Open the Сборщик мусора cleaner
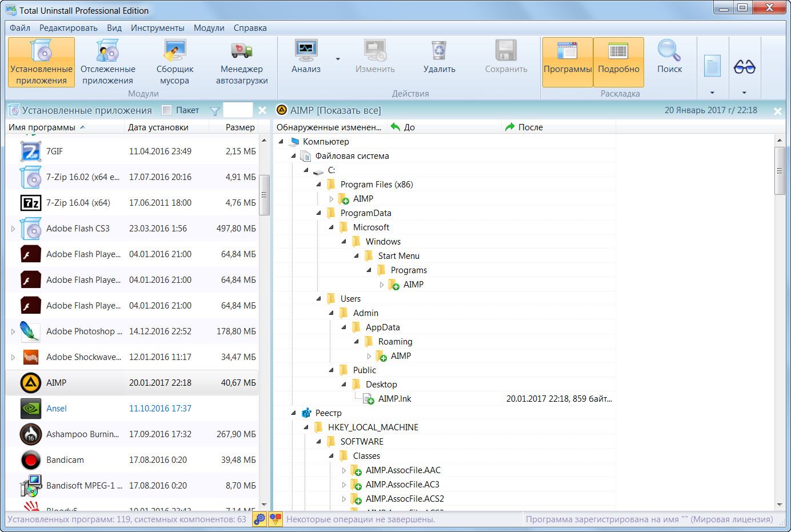 tap(174, 62)
